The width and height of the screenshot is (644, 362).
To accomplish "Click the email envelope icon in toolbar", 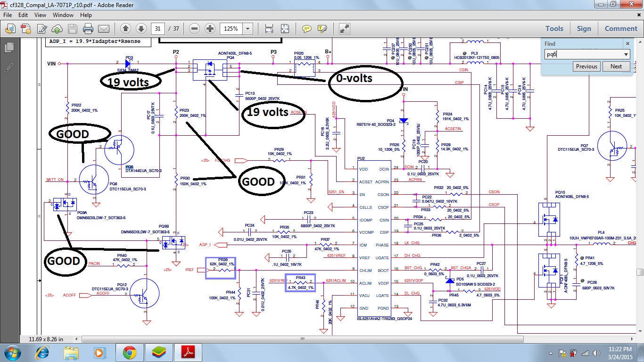I will [x=103, y=29].
